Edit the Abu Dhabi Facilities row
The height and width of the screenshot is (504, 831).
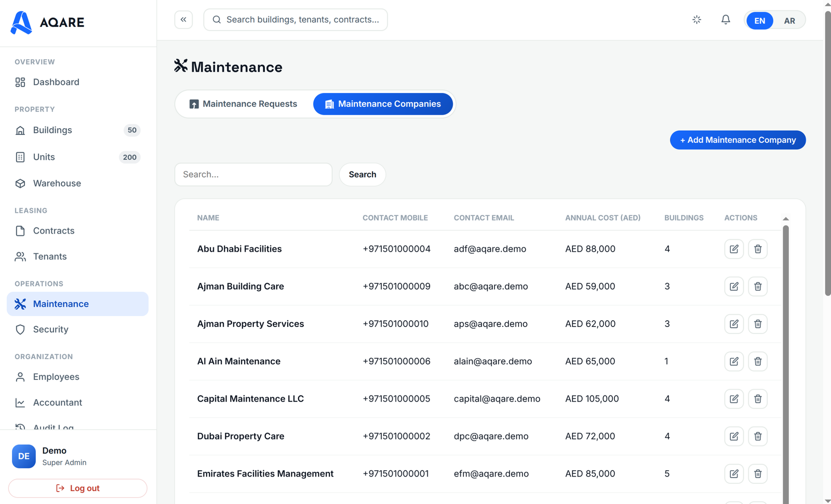734,249
